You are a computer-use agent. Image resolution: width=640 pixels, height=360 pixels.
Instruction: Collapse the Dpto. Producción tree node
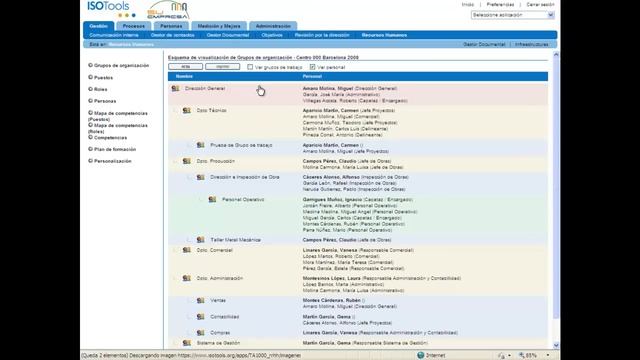(x=176, y=161)
